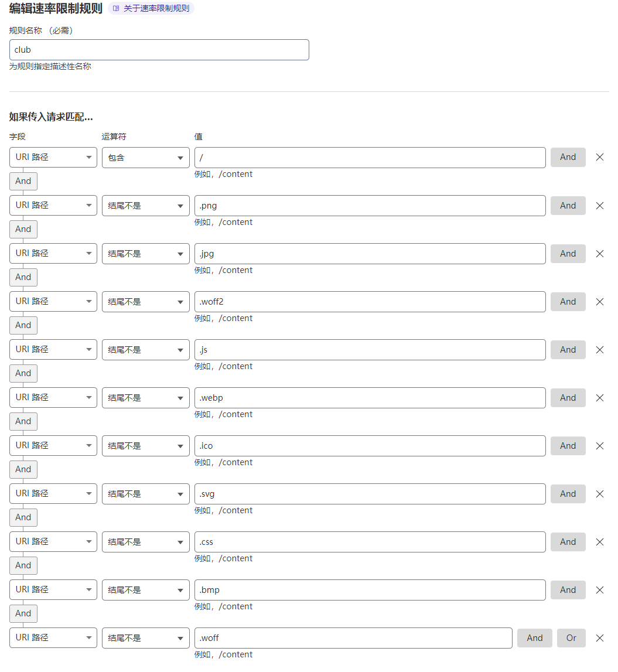Viewport: 618px width, 672px height.
Task: Remove the .png condition row
Action: (x=599, y=206)
